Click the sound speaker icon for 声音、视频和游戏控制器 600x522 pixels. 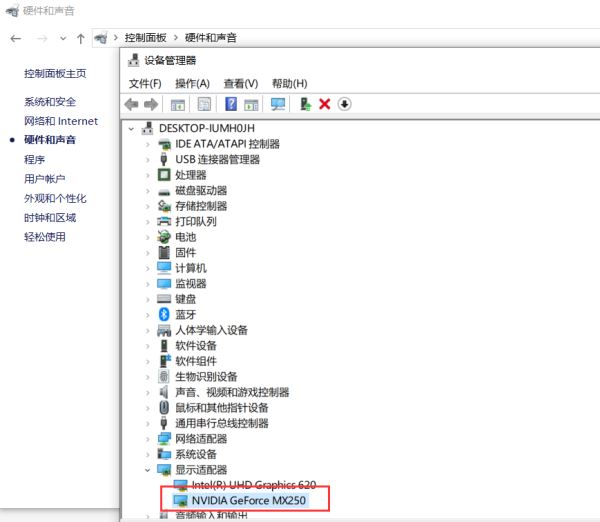coord(164,392)
